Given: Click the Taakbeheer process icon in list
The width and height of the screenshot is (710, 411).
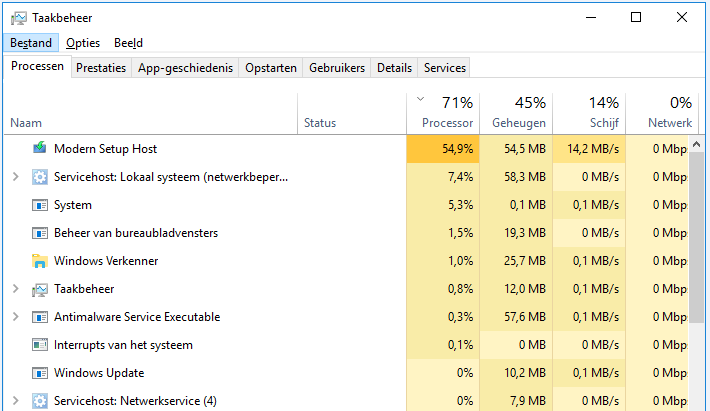Looking at the screenshot, I should tap(40, 289).
